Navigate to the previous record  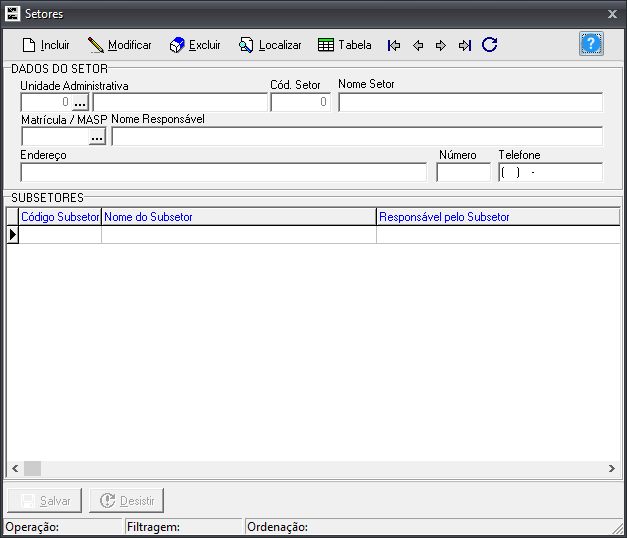pos(418,45)
